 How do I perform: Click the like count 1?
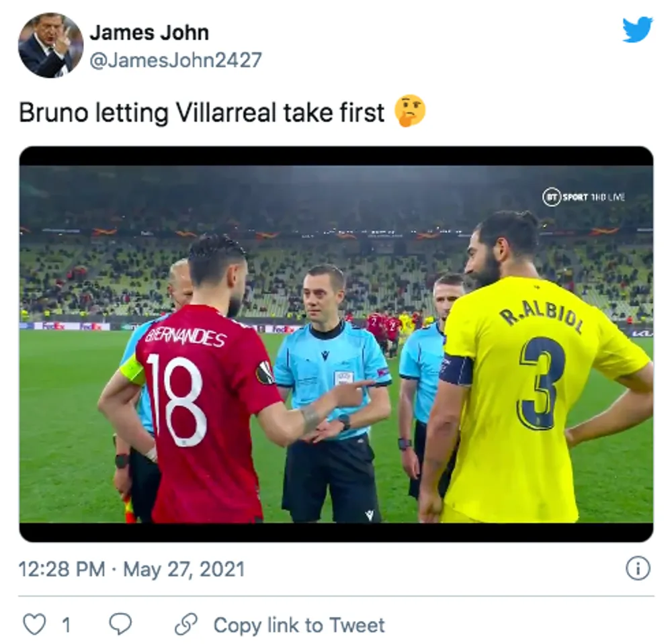(x=66, y=625)
